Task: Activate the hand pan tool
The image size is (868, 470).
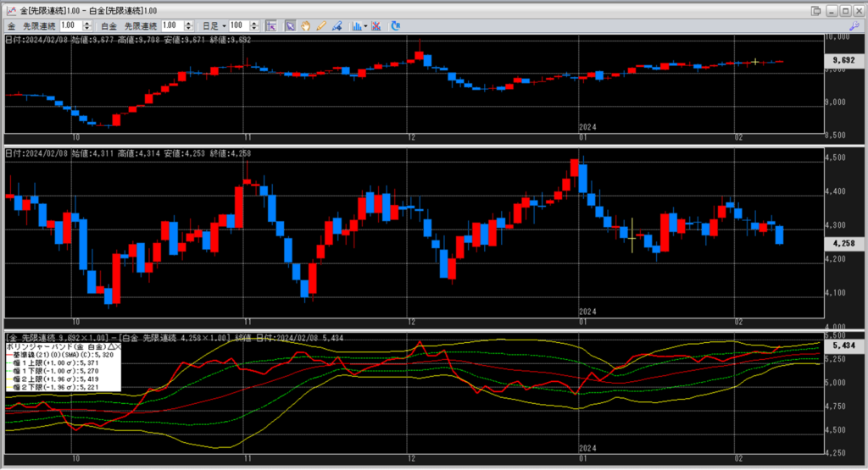Action: pyautogui.click(x=306, y=25)
